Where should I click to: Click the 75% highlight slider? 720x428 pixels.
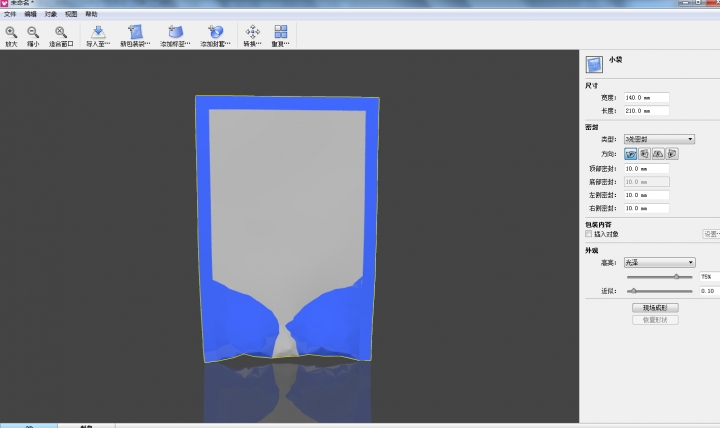coord(677,276)
